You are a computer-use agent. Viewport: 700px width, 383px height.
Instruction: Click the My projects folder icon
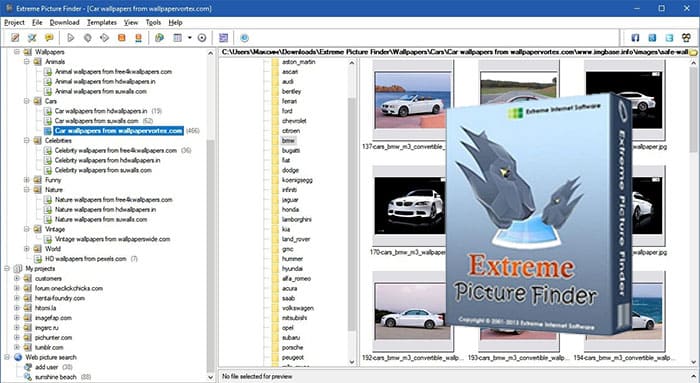[18, 269]
